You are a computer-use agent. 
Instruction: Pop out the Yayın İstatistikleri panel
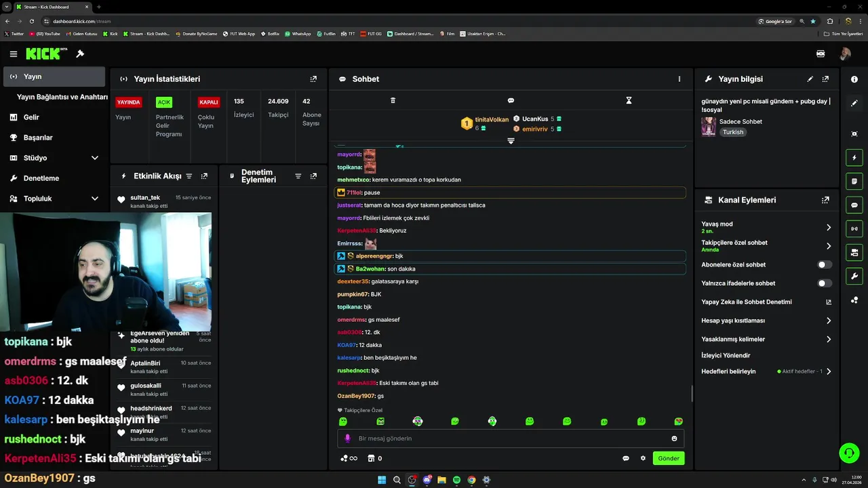pyautogui.click(x=313, y=79)
